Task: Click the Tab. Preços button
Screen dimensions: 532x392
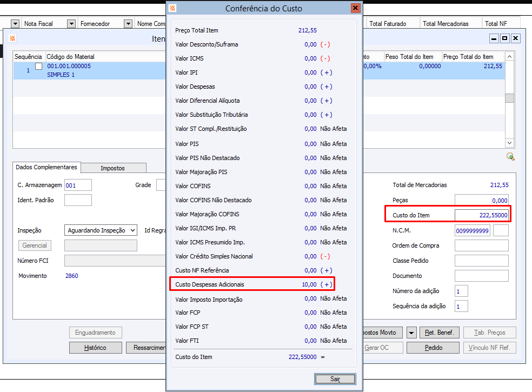Action: pyautogui.click(x=490, y=333)
